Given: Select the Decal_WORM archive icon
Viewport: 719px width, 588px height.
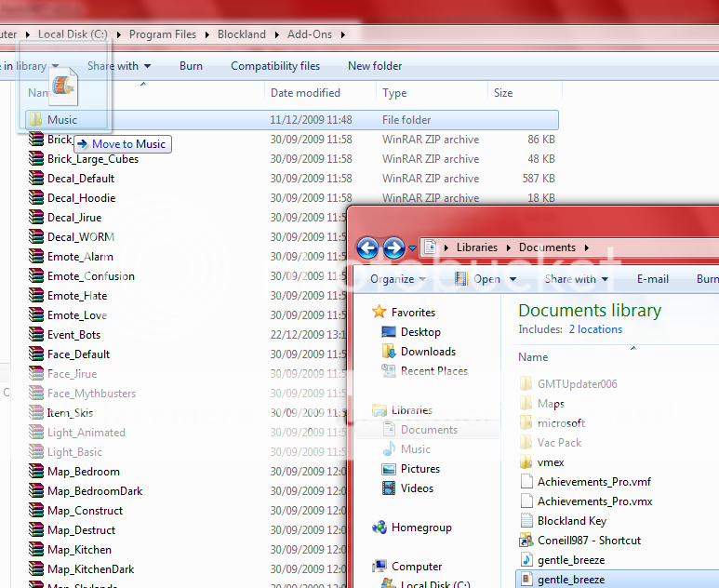Looking at the screenshot, I should click(35, 237).
